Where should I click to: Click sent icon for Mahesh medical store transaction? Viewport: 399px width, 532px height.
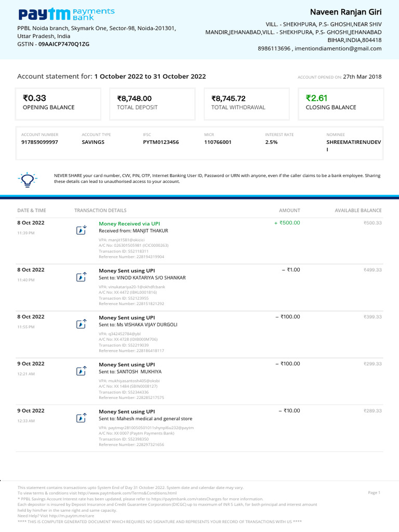point(81,418)
